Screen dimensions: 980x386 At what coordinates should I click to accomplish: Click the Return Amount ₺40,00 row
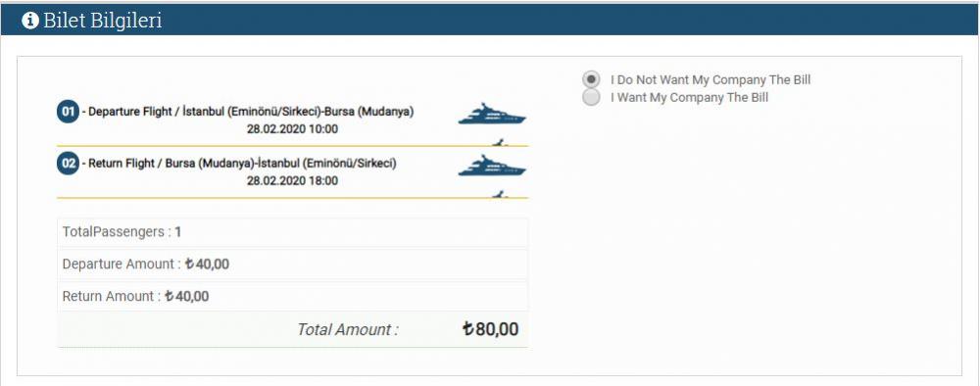point(292,296)
